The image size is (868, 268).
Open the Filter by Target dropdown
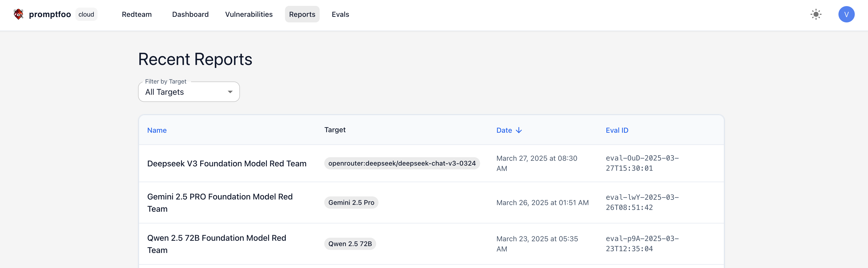[188, 92]
